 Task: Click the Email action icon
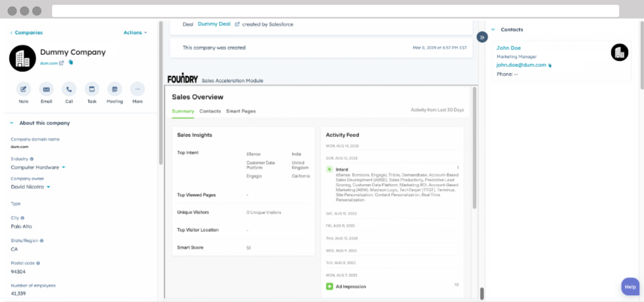point(46,89)
